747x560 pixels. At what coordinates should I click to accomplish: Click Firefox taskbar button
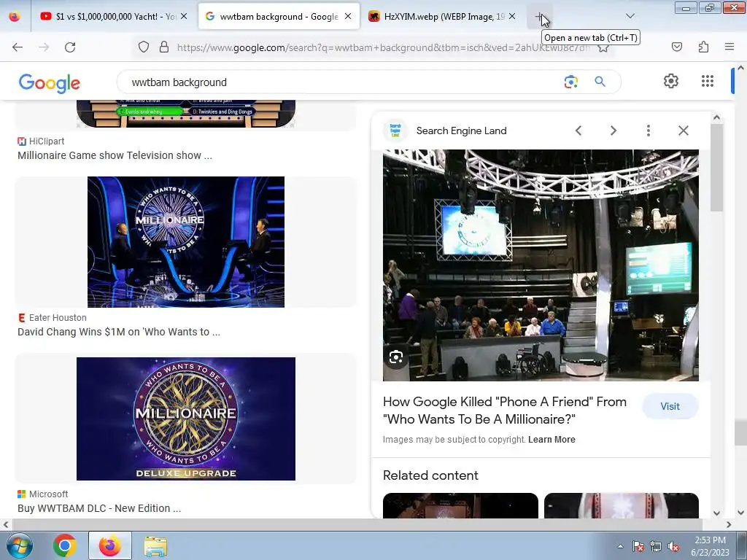pos(110,545)
